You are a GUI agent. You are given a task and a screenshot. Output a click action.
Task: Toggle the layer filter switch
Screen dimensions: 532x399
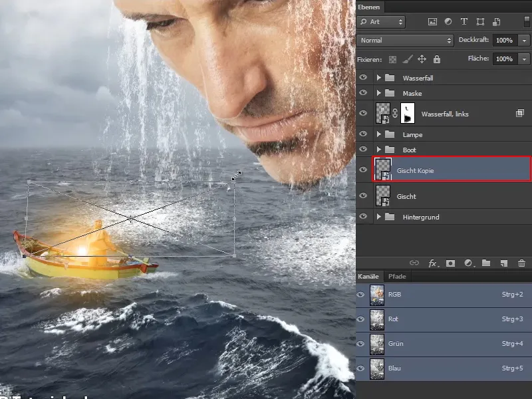tap(527, 22)
